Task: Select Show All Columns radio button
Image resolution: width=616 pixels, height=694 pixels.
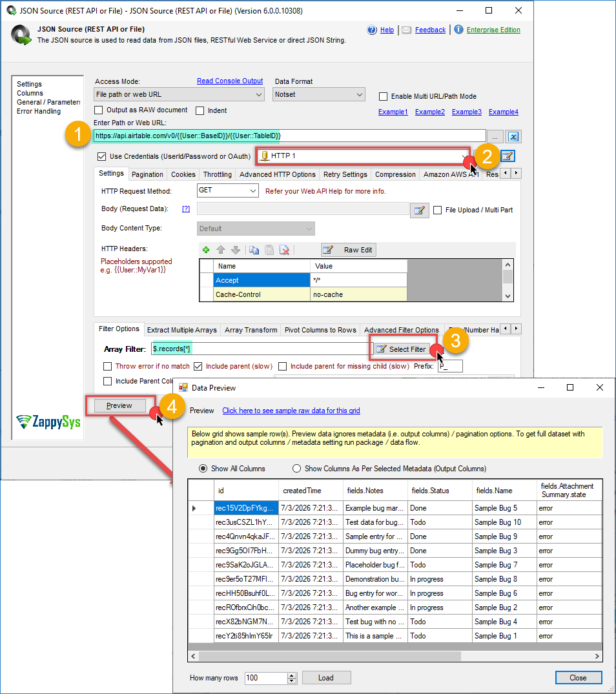Action: coord(203,468)
